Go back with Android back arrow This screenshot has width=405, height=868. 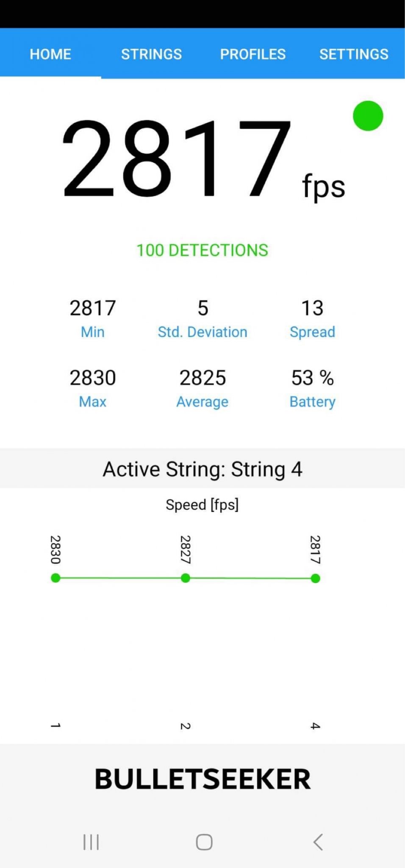click(318, 842)
